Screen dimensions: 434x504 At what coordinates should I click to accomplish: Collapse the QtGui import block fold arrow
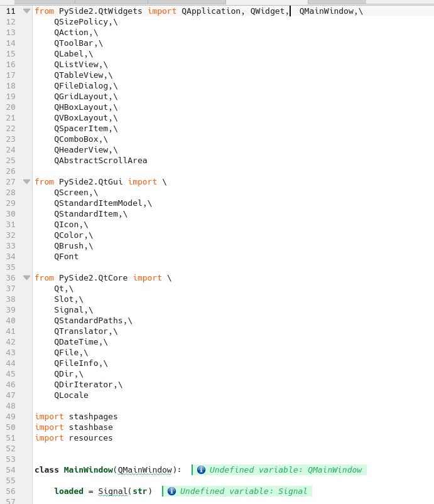[x=27, y=182]
